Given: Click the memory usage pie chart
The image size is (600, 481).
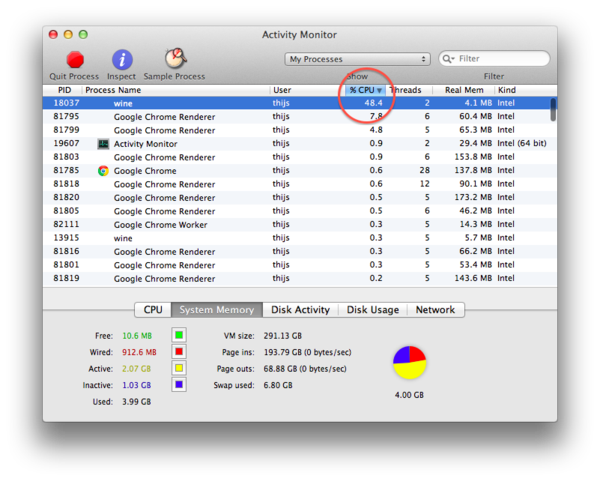Looking at the screenshot, I should [409, 362].
